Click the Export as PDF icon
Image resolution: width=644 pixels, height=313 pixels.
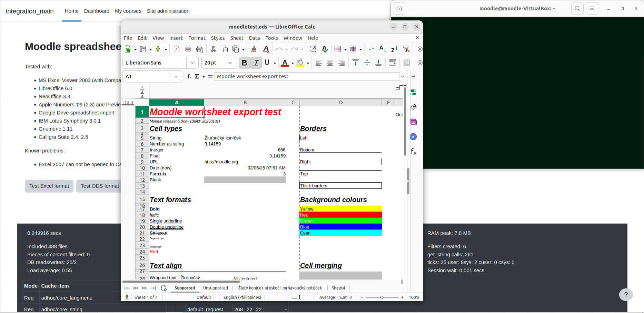(177, 49)
